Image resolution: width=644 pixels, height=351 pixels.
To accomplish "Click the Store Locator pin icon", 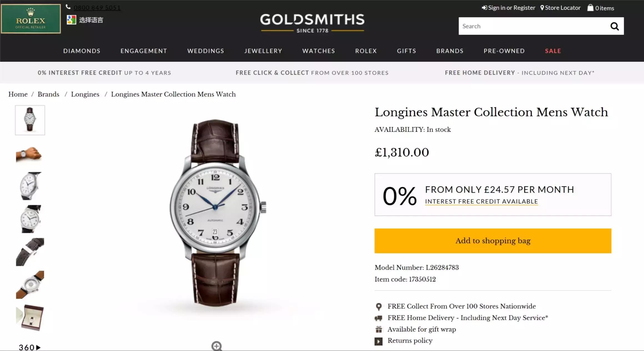I will click(x=542, y=8).
